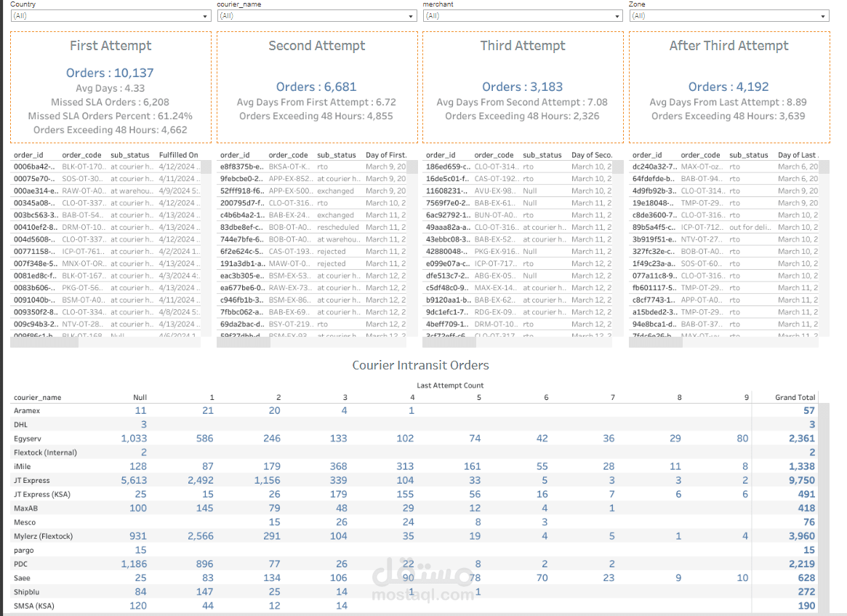The image size is (847, 616).
Task: Click PDC Null value 1,186
Action: (x=134, y=564)
